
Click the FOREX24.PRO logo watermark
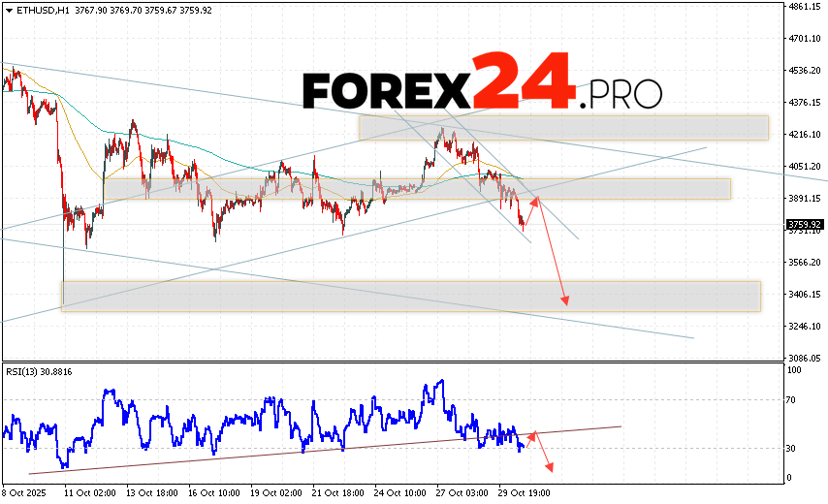coord(482,91)
